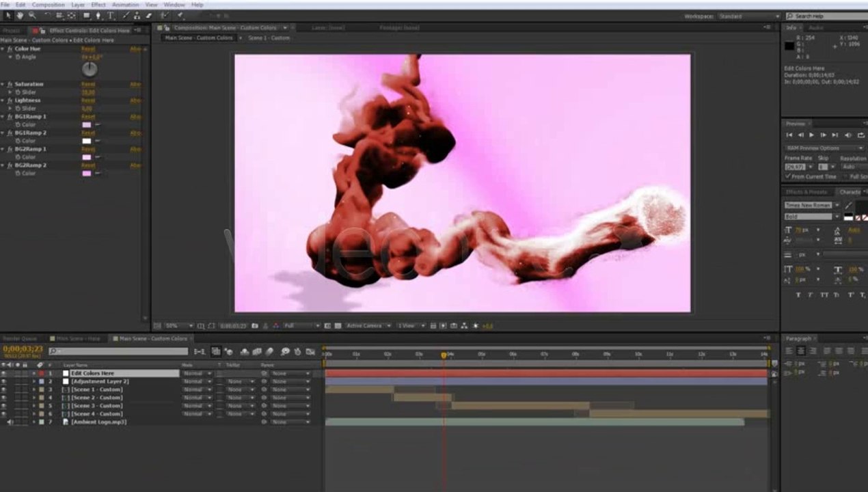Select the Hand tool

pos(19,15)
